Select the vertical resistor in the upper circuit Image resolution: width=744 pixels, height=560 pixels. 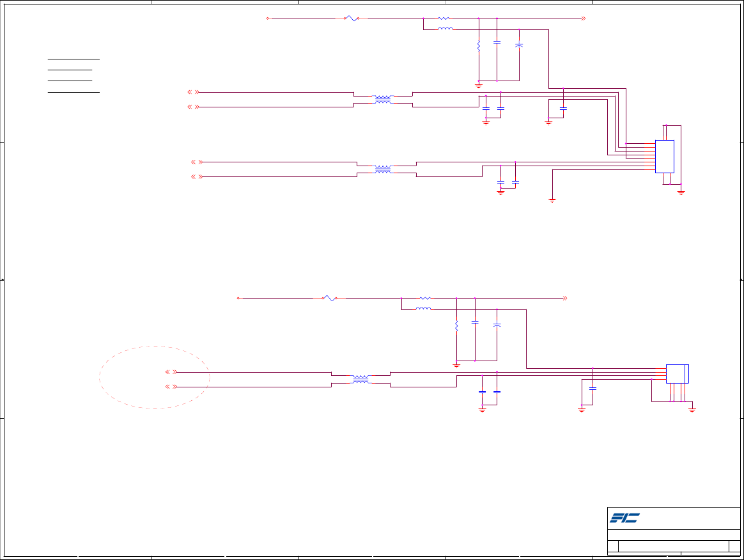[478, 46]
